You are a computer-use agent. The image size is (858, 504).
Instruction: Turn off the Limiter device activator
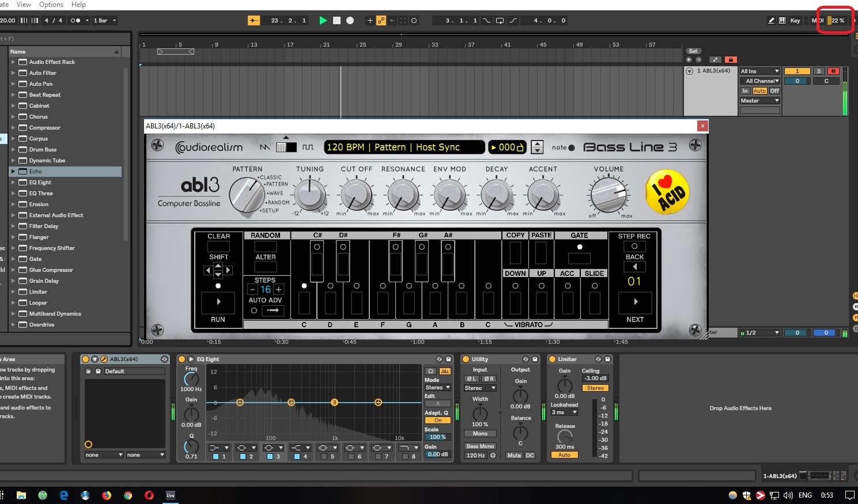click(552, 359)
